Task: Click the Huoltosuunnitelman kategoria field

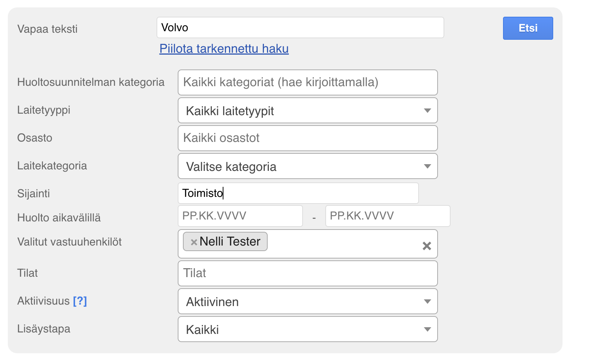Action: [x=307, y=82]
